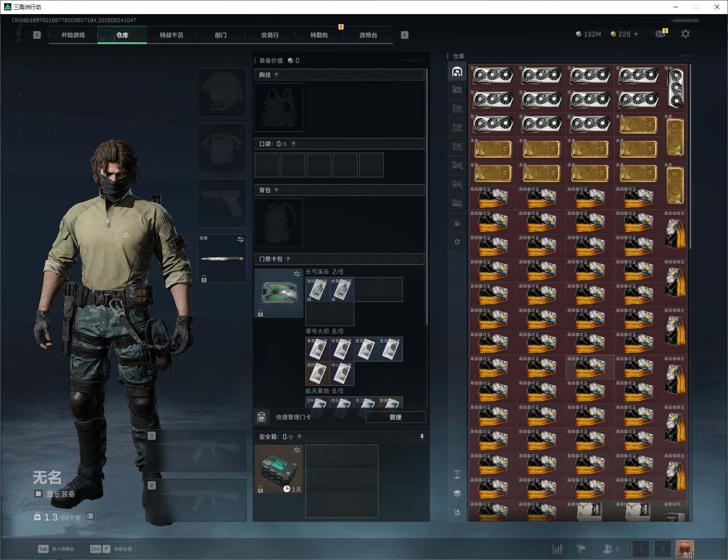Expand the 安全箱 help question mark

pyautogui.click(x=299, y=437)
